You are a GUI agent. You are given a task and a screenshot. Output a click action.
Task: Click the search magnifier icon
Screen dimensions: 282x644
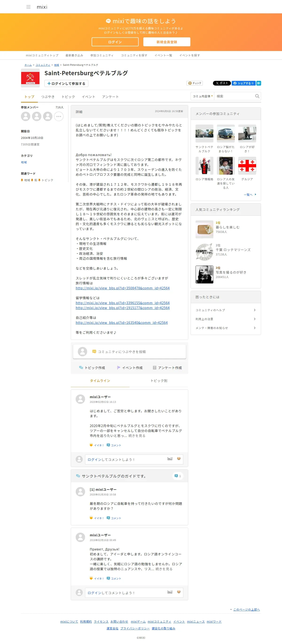click(257, 96)
